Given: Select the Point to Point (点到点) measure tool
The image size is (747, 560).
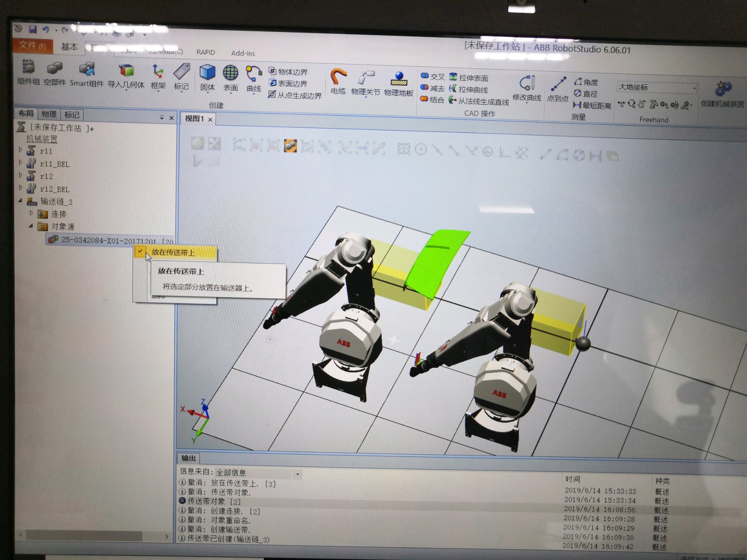Looking at the screenshot, I should click(x=558, y=85).
